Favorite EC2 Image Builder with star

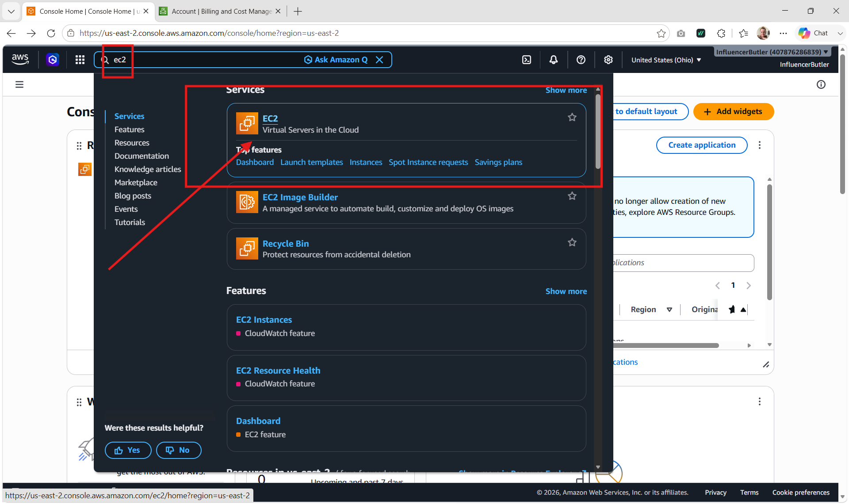[x=572, y=196]
